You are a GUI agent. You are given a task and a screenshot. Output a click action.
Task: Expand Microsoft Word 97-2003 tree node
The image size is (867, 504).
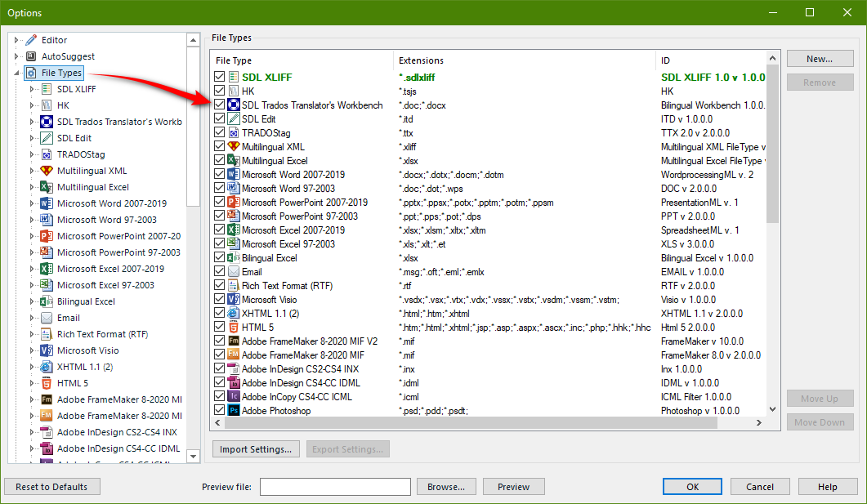[x=32, y=220]
